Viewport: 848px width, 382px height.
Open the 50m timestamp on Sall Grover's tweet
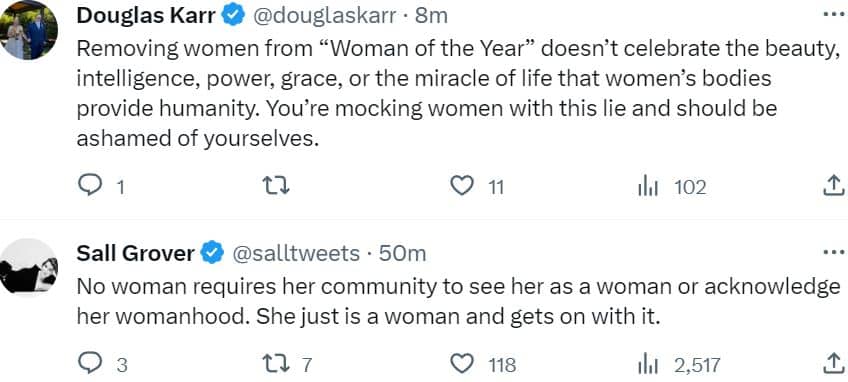point(402,253)
